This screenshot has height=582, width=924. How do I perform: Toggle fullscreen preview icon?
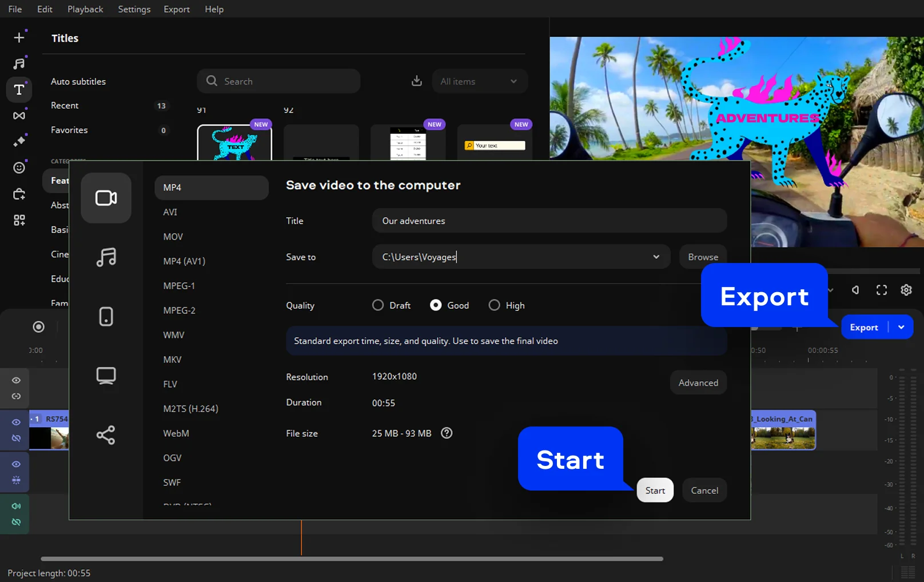click(x=882, y=290)
